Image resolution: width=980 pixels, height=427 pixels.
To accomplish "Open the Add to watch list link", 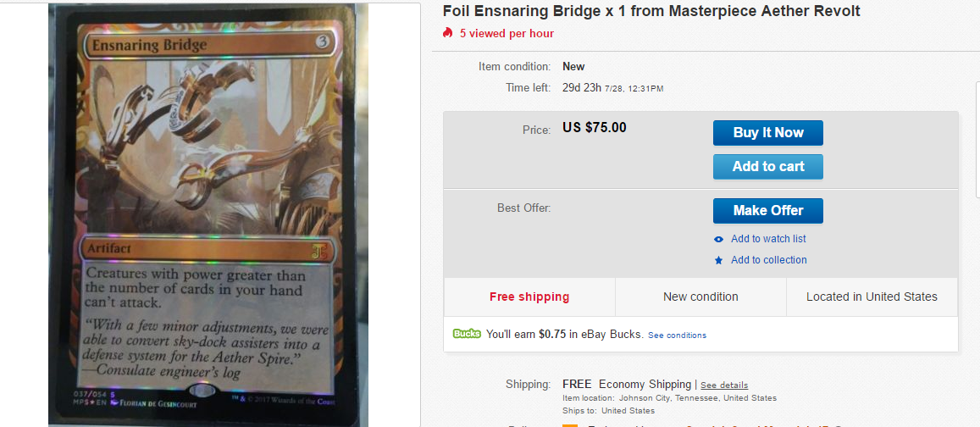I will click(768, 239).
